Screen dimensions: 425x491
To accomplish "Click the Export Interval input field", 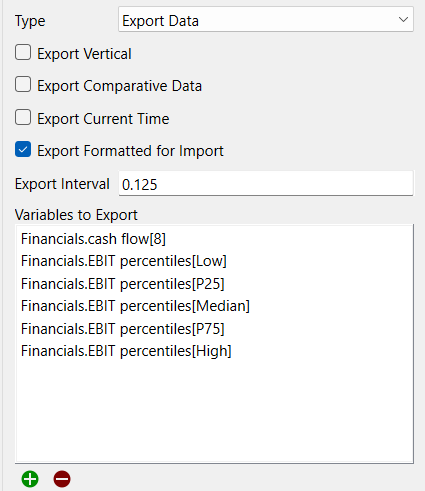I will click(266, 184).
